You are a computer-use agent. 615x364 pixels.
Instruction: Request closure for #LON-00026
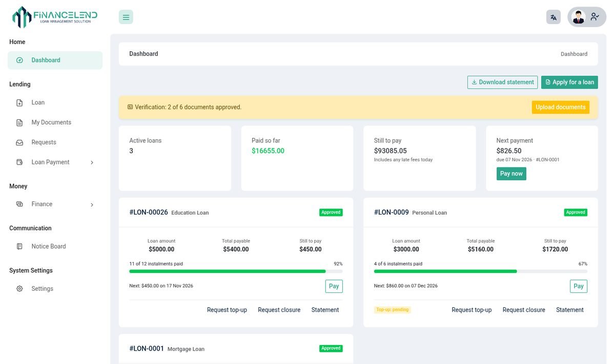pyautogui.click(x=279, y=310)
